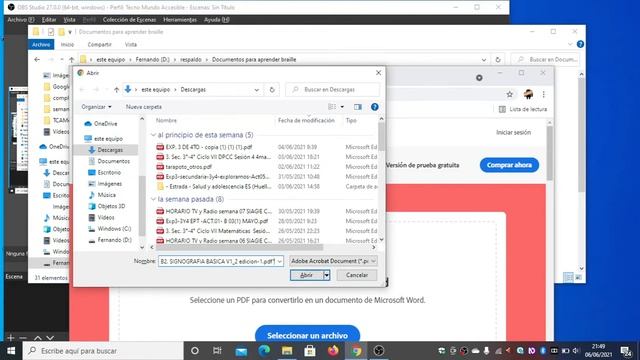Open Vista tab in File Explorer
The width and height of the screenshot is (640, 360).
tap(131, 44)
